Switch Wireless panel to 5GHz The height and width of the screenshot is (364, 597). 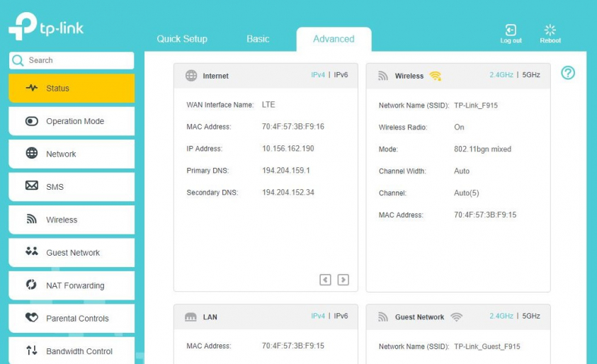point(530,75)
